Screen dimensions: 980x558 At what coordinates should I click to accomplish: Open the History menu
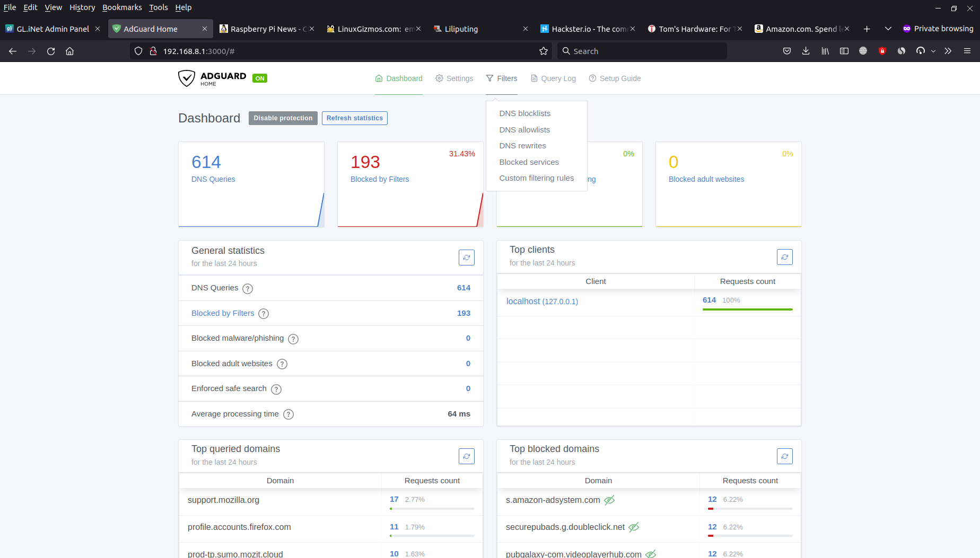(x=82, y=7)
